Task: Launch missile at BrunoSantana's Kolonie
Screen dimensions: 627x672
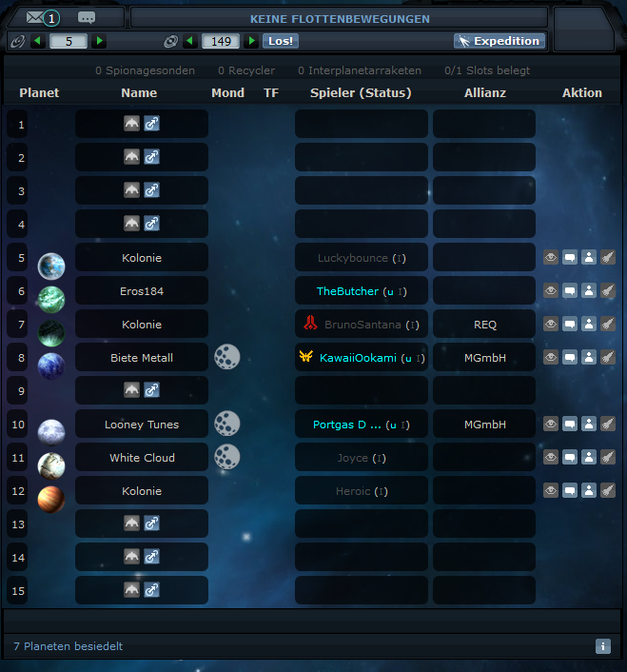Action: (x=608, y=324)
